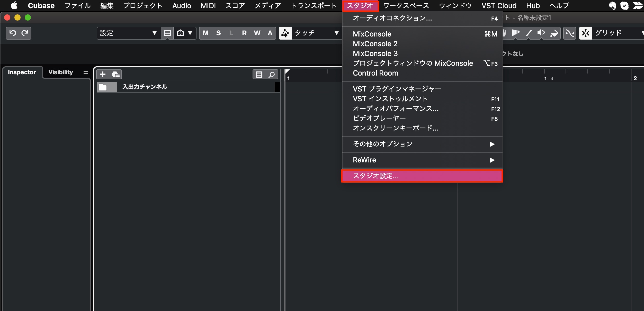Open the グリッド snap type dropdown
The image size is (644, 311).
click(x=618, y=33)
